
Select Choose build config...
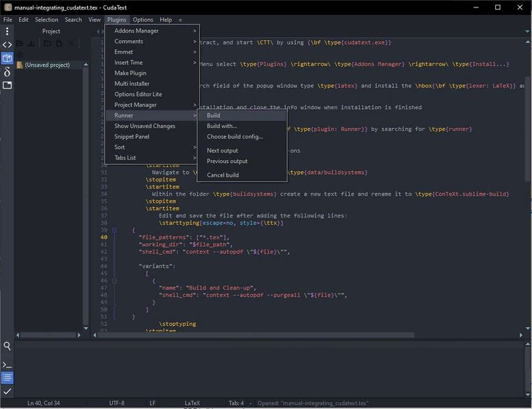click(242, 136)
